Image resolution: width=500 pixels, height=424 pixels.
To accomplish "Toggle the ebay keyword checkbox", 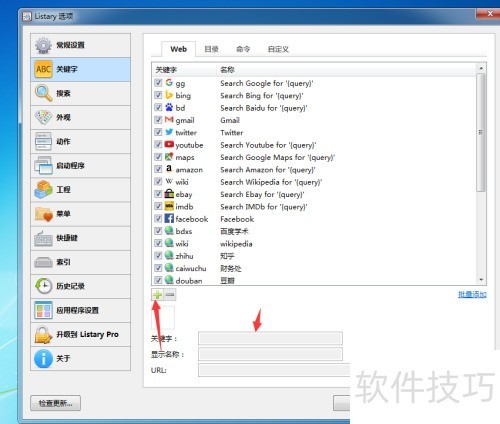I will pyautogui.click(x=158, y=194).
